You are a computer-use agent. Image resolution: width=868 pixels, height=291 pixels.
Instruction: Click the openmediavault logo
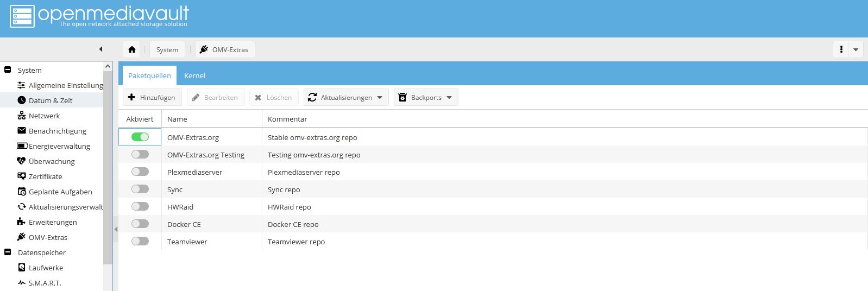[99, 16]
